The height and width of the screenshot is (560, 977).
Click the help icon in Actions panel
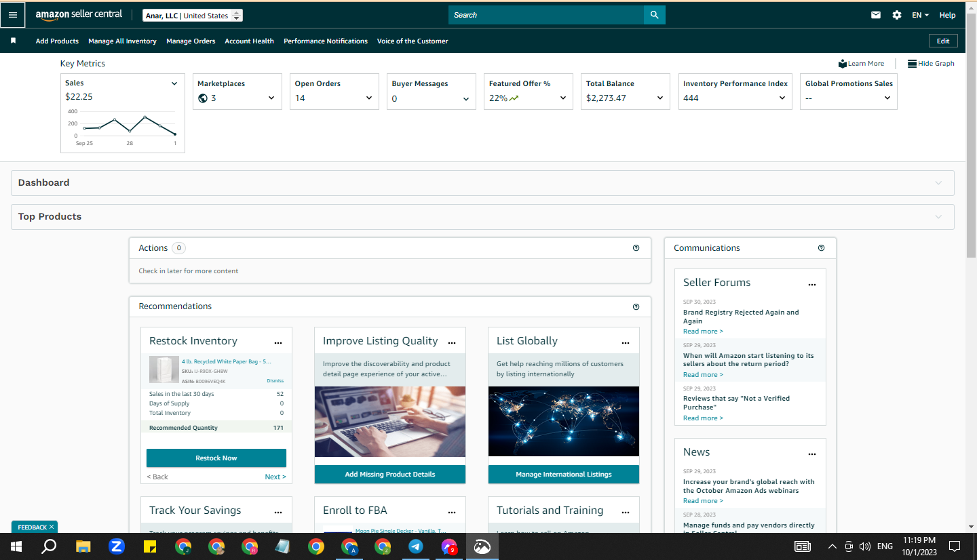[636, 248]
